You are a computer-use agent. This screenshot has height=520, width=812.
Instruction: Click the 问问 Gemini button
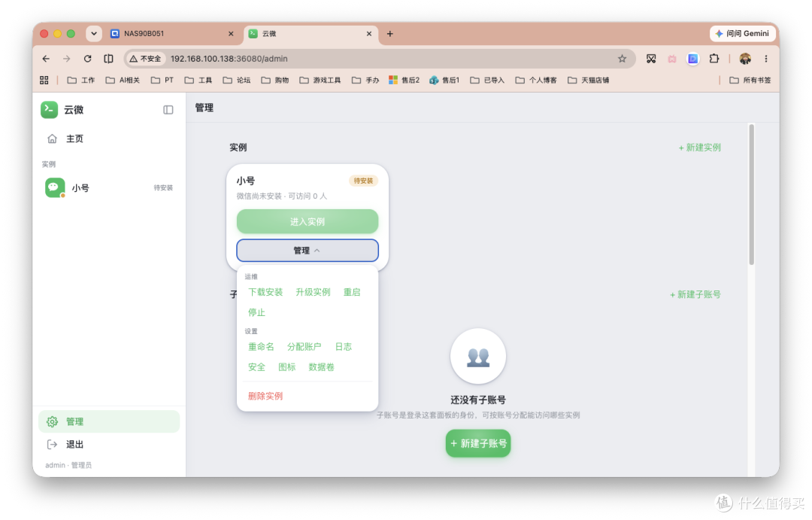coord(742,33)
